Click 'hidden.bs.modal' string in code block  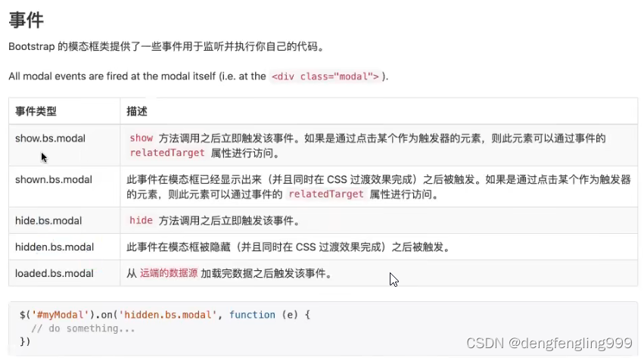(x=167, y=315)
